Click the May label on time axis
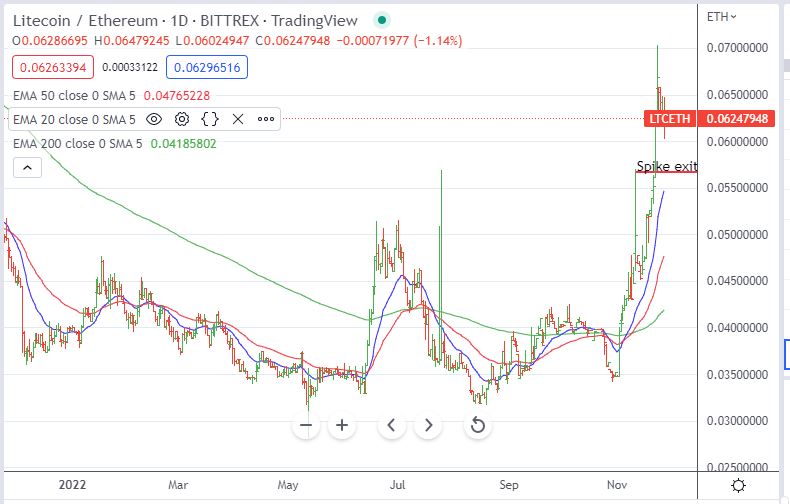 pyautogui.click(x=288, y=485)
